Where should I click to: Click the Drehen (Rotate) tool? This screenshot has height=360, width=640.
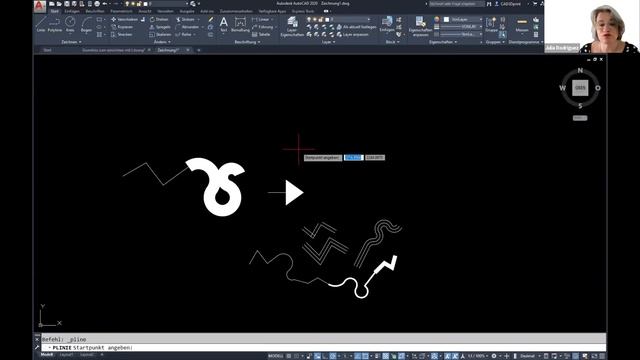click(159, 19)
